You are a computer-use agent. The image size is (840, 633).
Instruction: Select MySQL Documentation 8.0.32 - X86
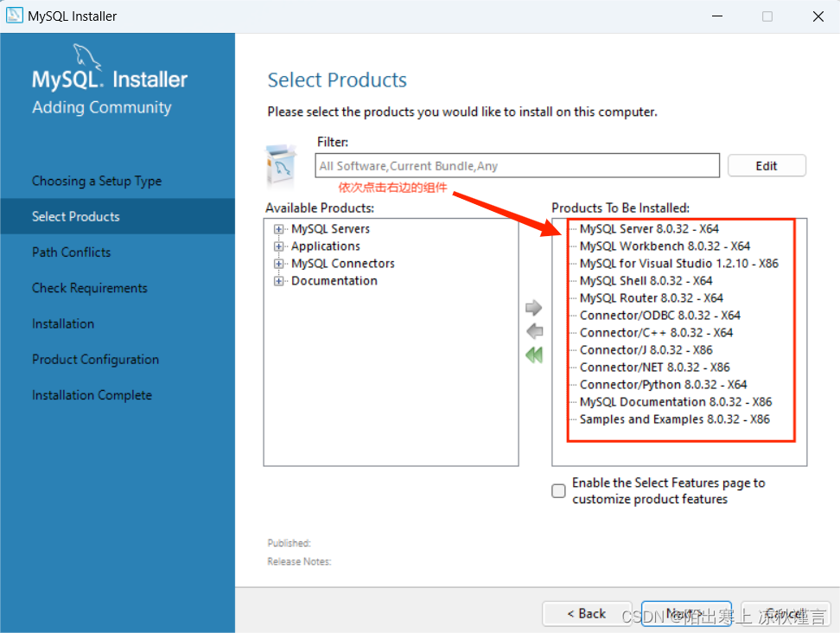(676, 401)
